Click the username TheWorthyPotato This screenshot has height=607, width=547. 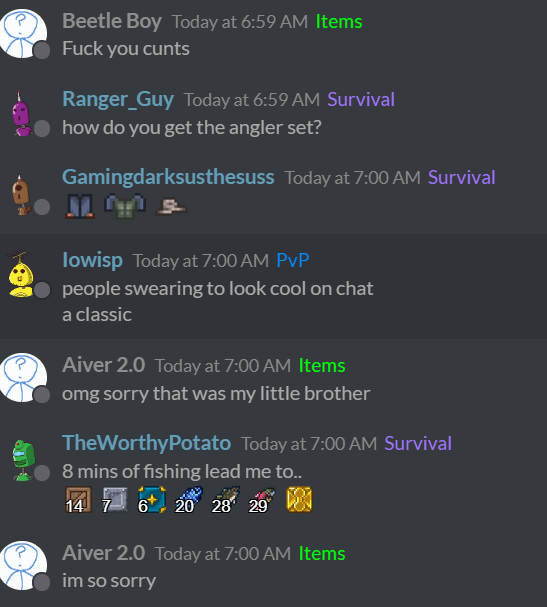[146, 443]
